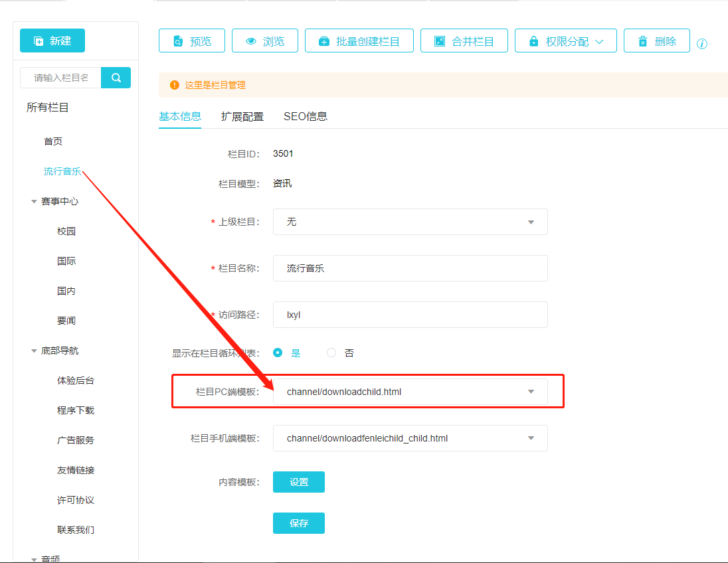Collapse the 赛事中心 tree node

click(x=34, y=201)
